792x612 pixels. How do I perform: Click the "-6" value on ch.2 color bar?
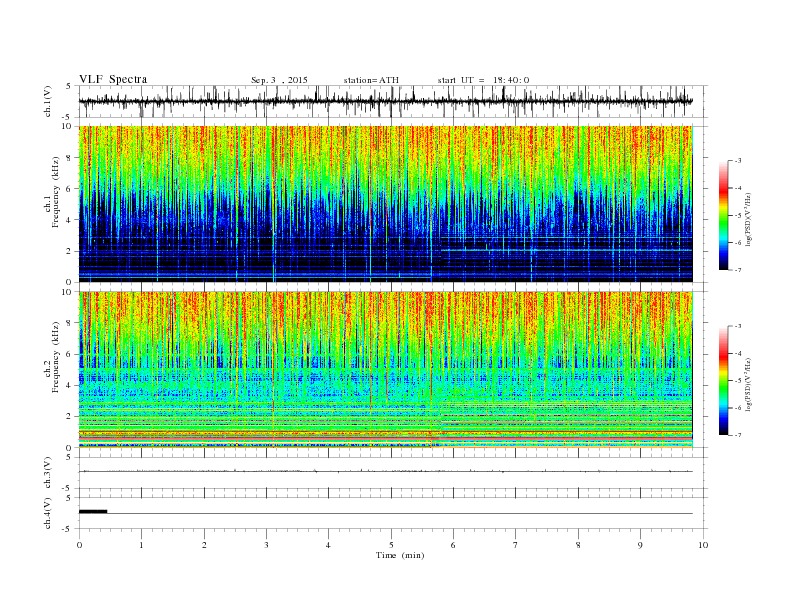(738, 408)
